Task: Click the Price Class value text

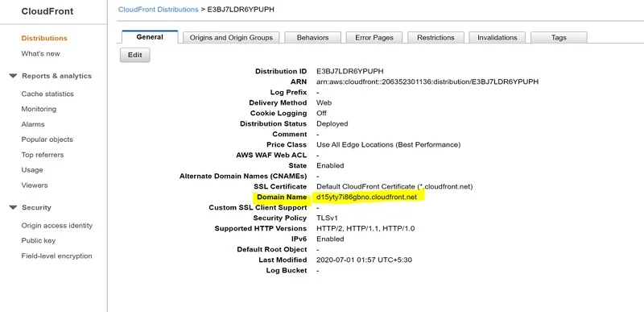Action: coord(389,144)
